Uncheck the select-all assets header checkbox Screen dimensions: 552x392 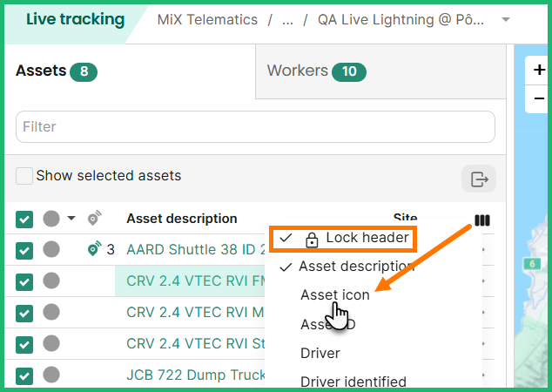(24, 220)
